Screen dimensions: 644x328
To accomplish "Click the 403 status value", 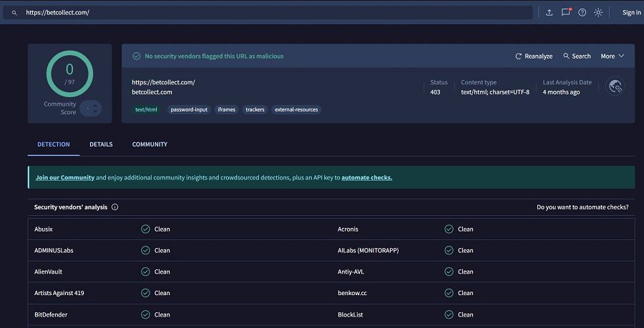I will (435, 92).
